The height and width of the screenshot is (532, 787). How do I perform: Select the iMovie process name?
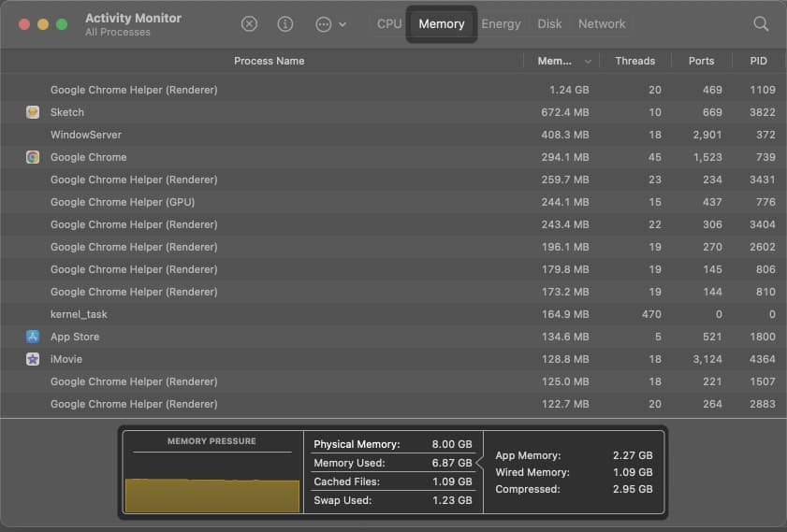pyautogui.click(x=66, y=359)
